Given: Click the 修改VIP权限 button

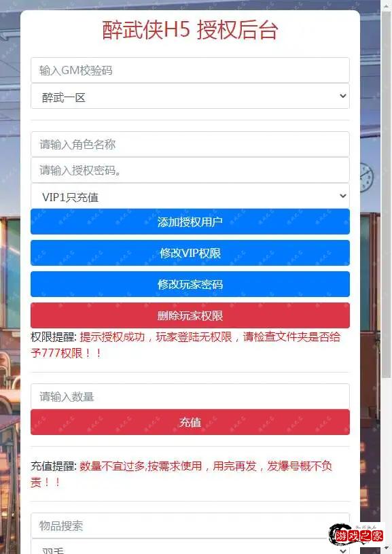Looking at the screenshot, I should pos(190,253).
